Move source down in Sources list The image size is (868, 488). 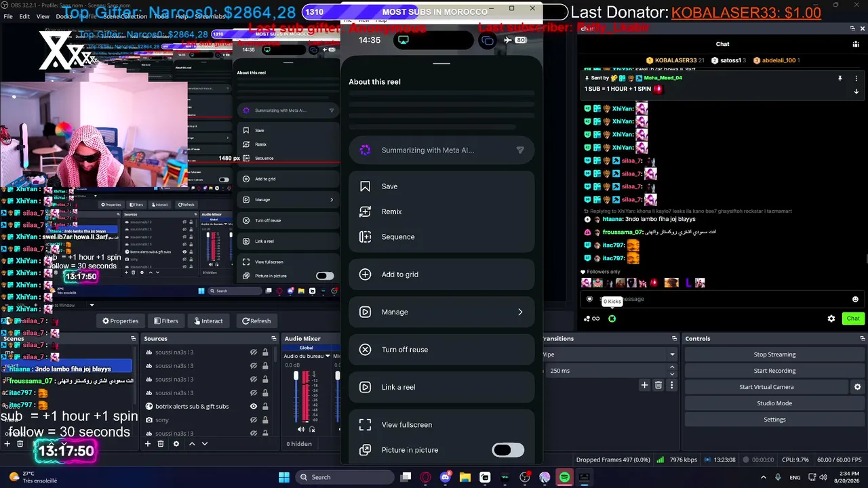[x=205, y=444]
